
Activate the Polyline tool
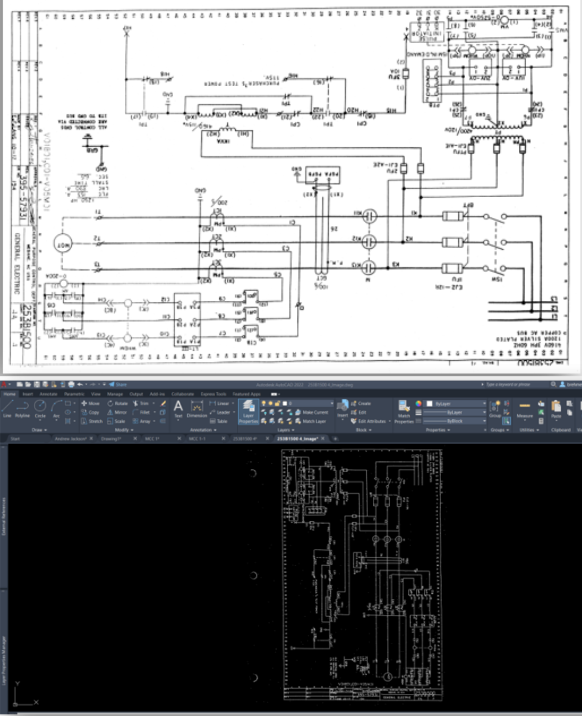click(x=22, y=408)
